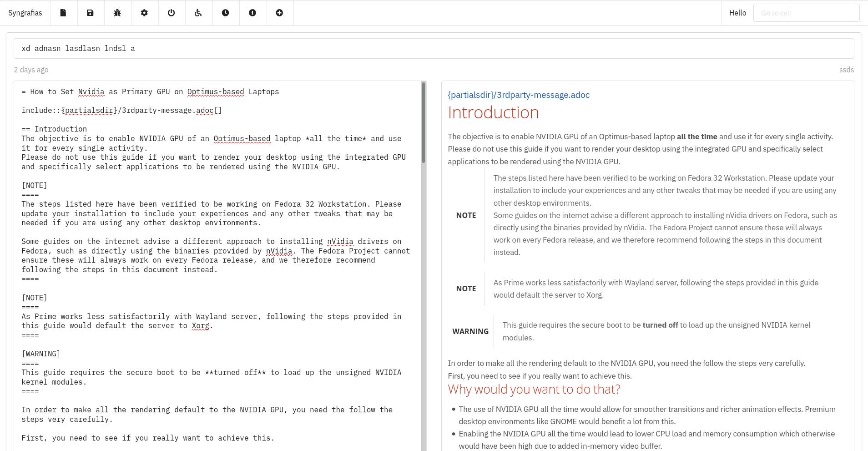
Task: Click the editor vertical scrollbar thumb
Action: [x=424, y=122]
